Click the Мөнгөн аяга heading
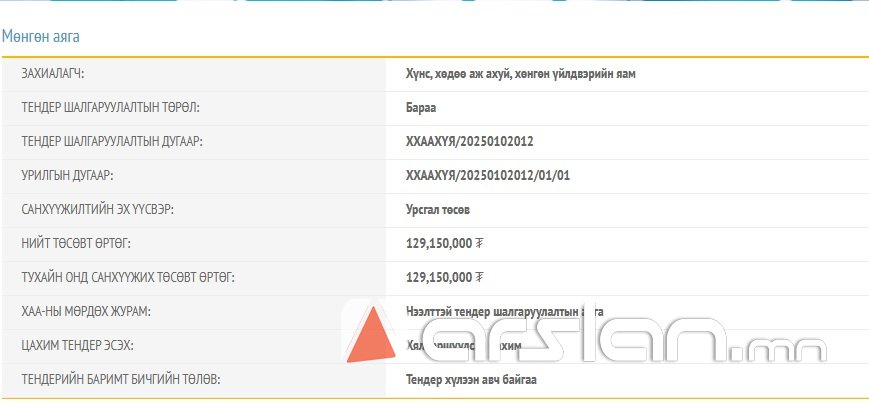Image resolution: width=869 pixels, height=406 pixels. (41, 37)
